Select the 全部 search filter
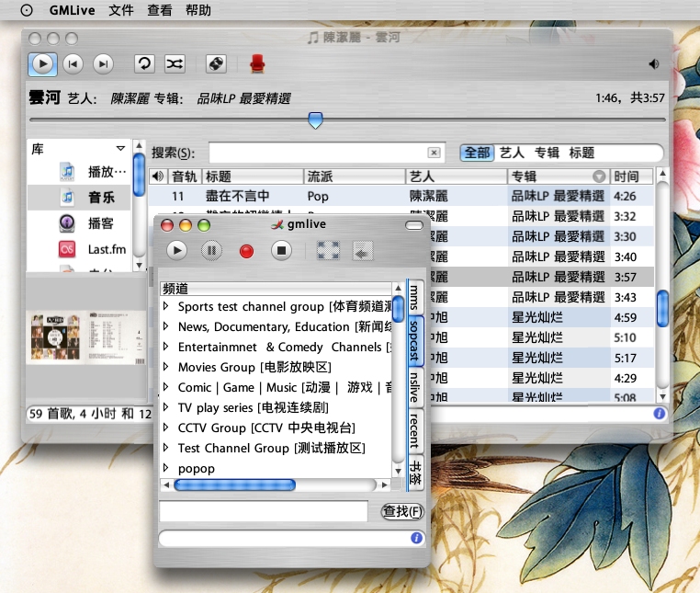The height and width of the screenshot is (593, 700). [x=478, y=153]
